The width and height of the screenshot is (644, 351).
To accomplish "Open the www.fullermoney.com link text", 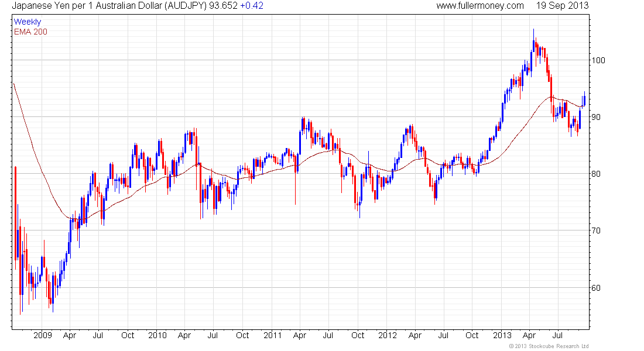I will (479, 6).
